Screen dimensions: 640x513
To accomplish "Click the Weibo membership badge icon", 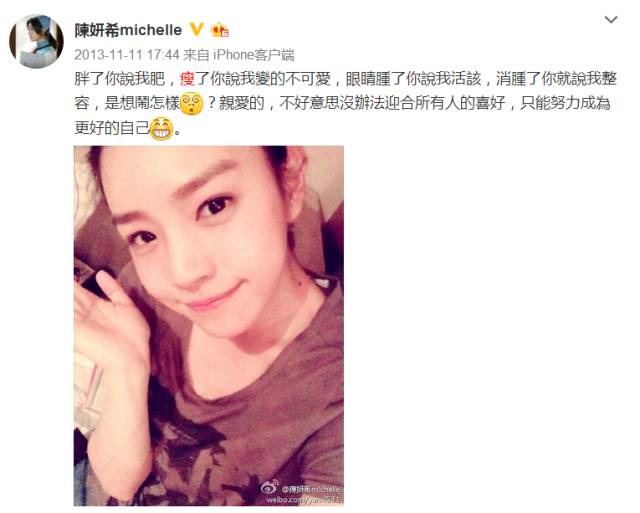I will (220, 30).
